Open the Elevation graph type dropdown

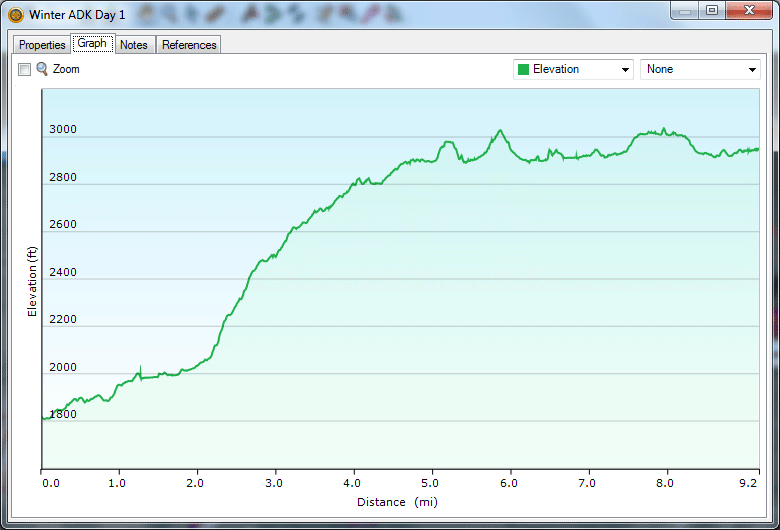(573, 69)
